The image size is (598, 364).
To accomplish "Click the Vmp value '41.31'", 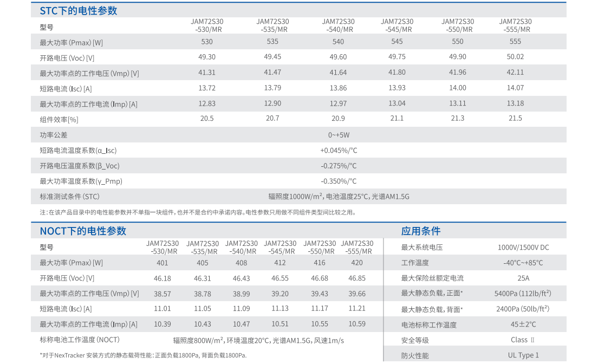I will pyautogui.click(x=207, y=73).
